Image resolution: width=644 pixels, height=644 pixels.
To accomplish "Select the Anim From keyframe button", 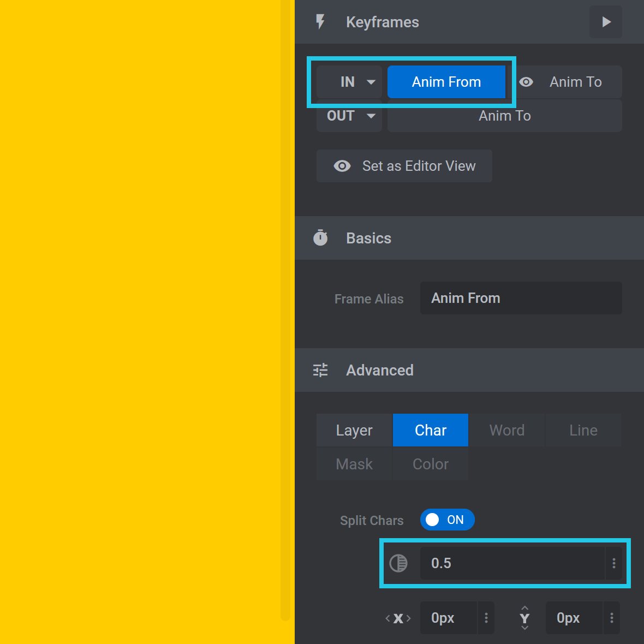I will click(446, 82).
